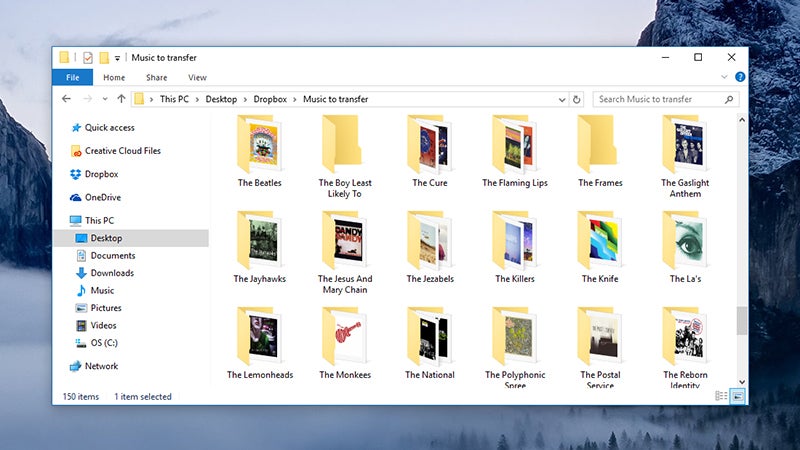Switch to details view layout

coord(721,396)
